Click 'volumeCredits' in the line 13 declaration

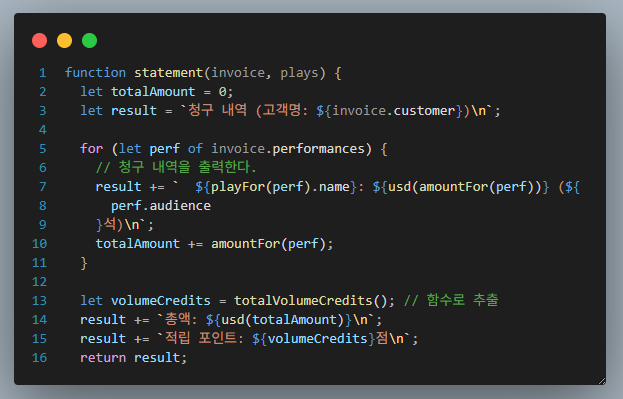[161, 300]
